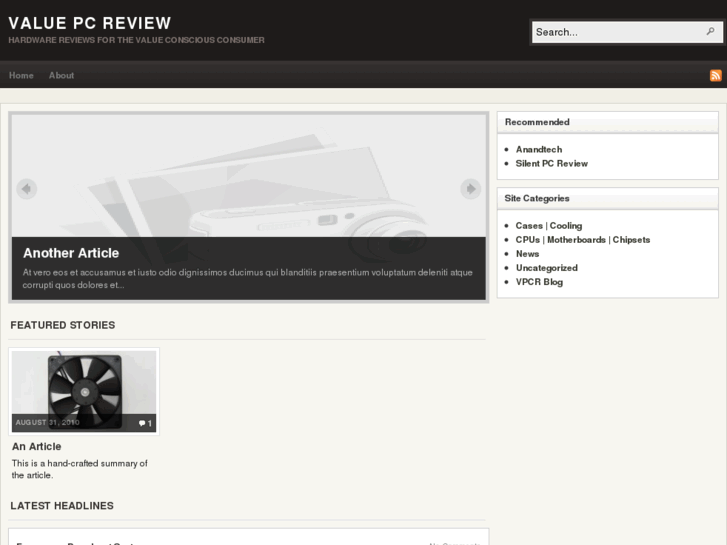Open comments bubble on An Article thumbnail
This screenshot has width=727, height=545.
point(145,423)
